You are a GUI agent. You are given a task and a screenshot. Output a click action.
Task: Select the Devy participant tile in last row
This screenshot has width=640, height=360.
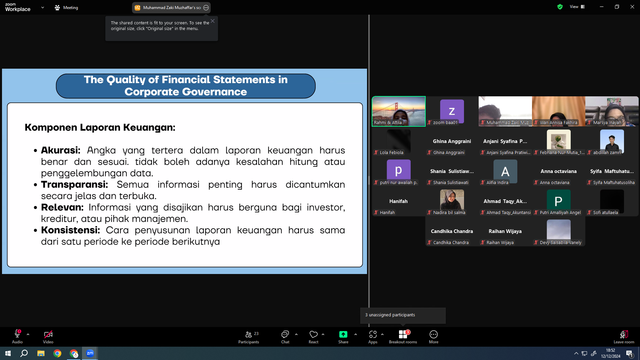tap(558, 231)
